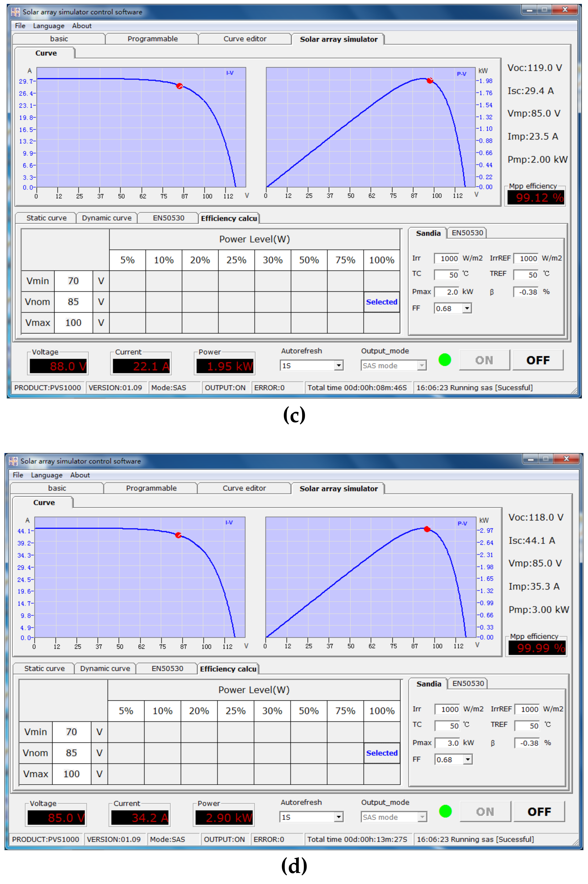
Task: Click IrrREF 1000 input in top window
Action: [526, 258]
